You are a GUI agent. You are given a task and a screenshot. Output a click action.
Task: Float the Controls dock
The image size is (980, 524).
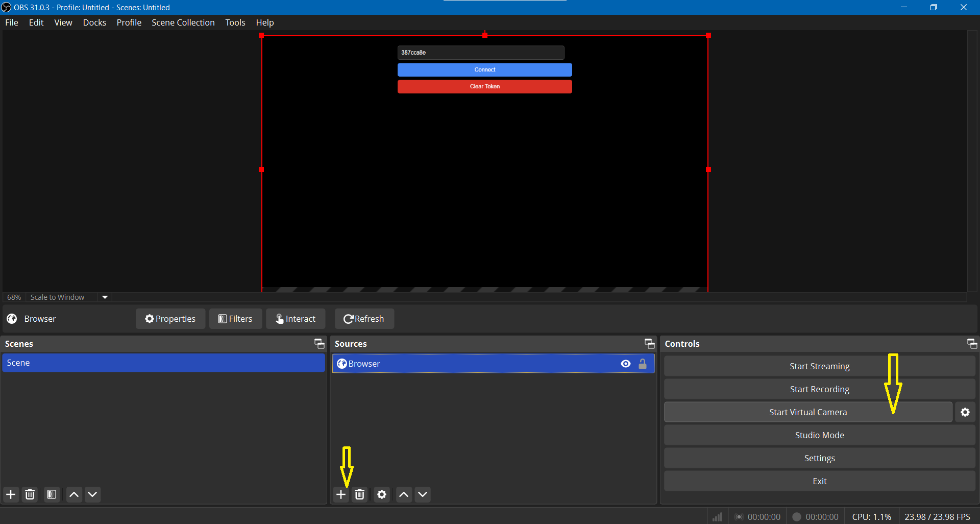[x=972, y=344]
